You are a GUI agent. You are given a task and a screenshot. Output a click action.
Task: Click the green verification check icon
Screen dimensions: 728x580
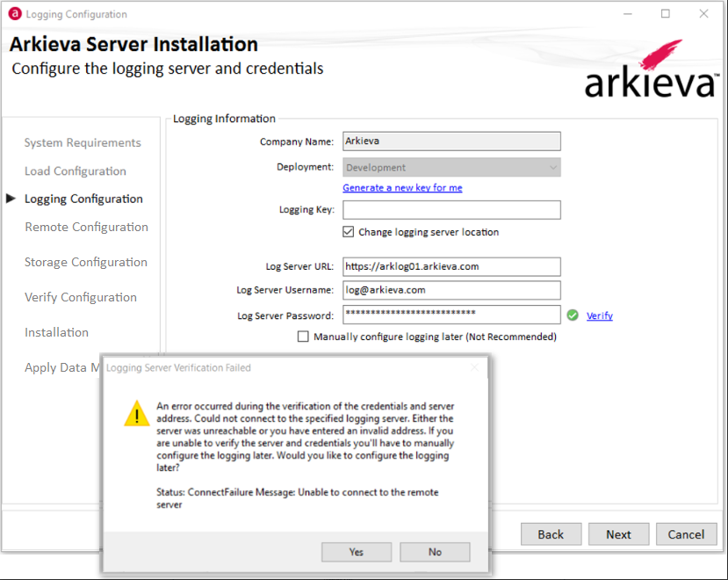point(573,315)
